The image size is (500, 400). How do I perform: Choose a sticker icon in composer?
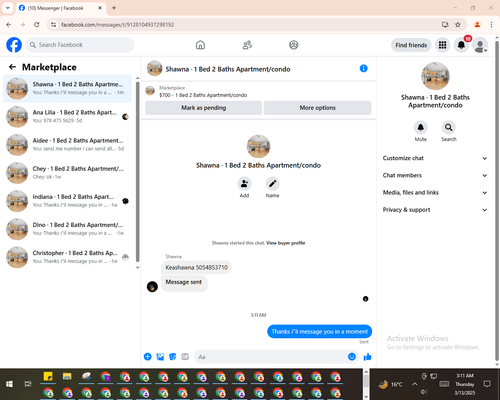pyautogui.click(x=173, y=357)
